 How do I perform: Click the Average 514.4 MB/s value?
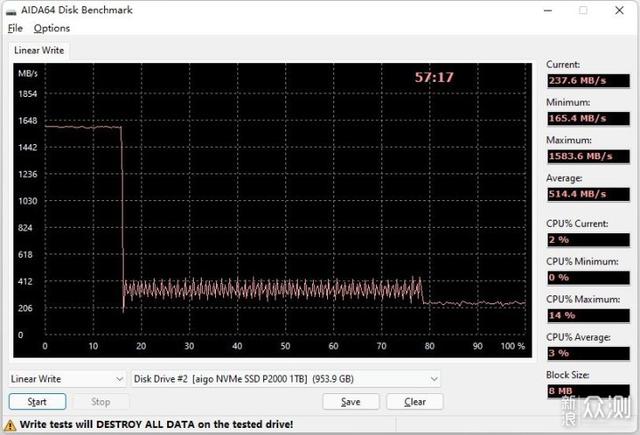click(x=588, y=194)
